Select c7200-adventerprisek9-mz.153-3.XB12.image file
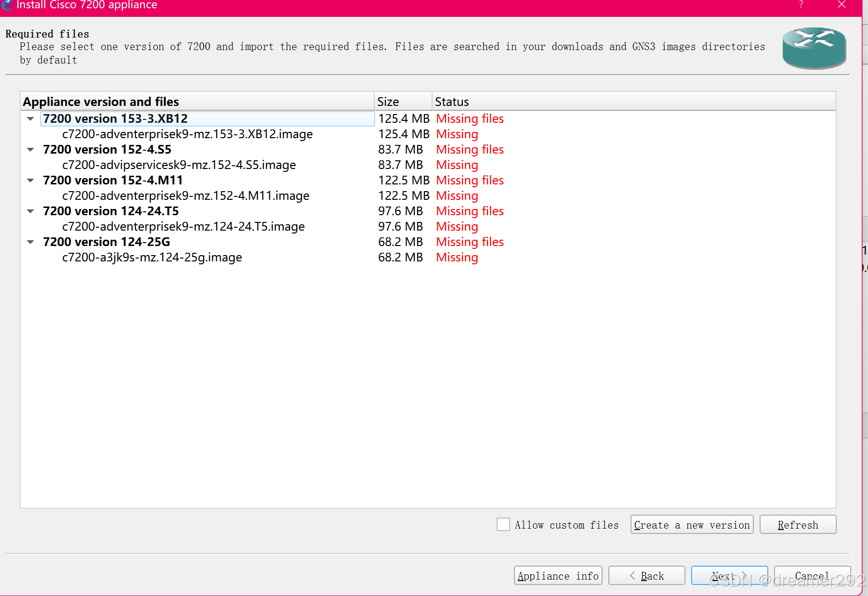 tap(187, 134)
